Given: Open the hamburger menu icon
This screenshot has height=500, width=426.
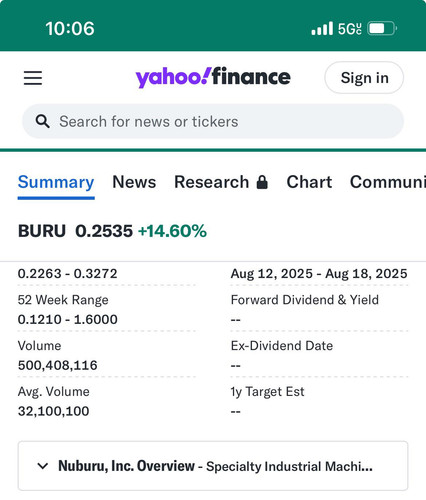Looking at the screenshot, I should click(33, 78).
